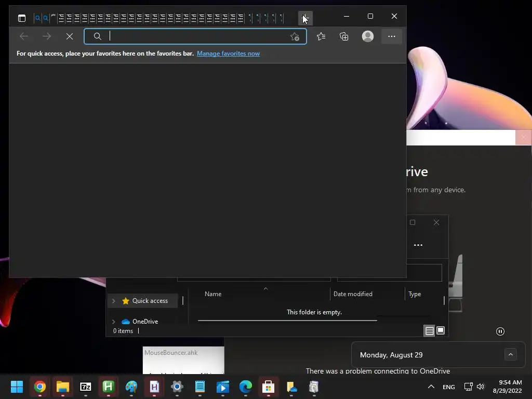Open the last taskbar app icon
Image resolution: width=532 pixels, height=399 pixels.
click(314, 387)
